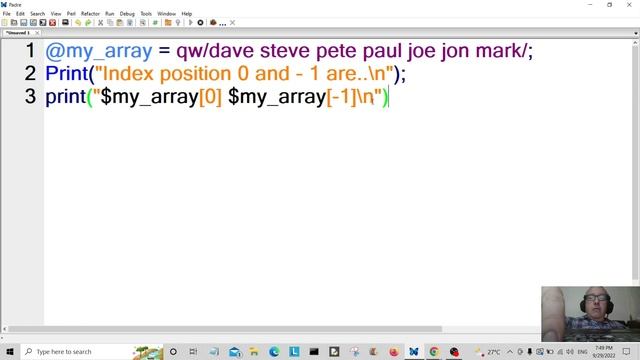
Task: Toggle comment with the green hash icon
Action: [x=155, y=23]
